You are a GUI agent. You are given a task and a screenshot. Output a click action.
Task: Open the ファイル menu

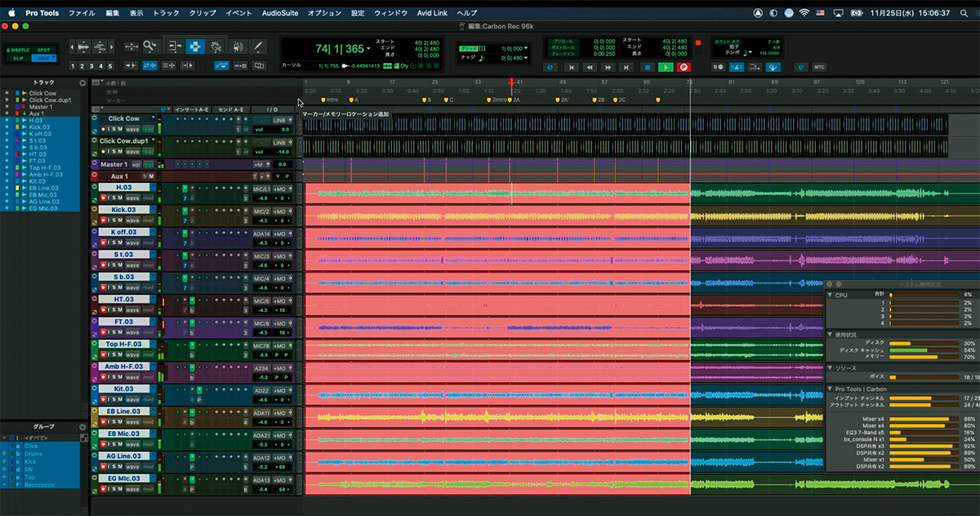point(82,13)
